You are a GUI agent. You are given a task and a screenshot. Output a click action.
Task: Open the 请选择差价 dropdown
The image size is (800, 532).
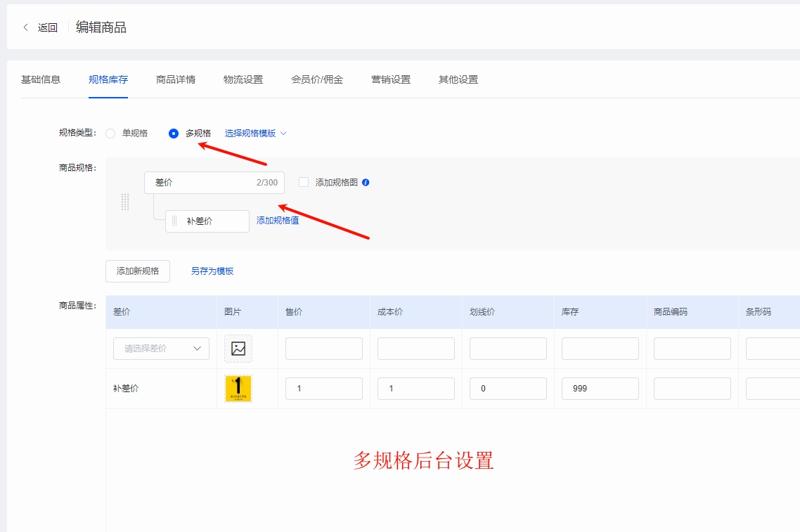click(x=161, y=349)
